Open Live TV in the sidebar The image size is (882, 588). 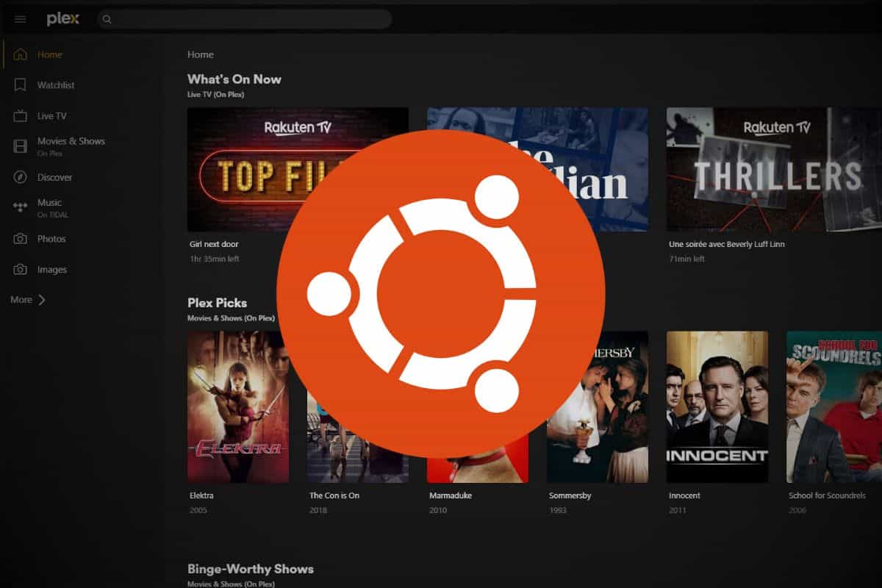pos(52,116)
